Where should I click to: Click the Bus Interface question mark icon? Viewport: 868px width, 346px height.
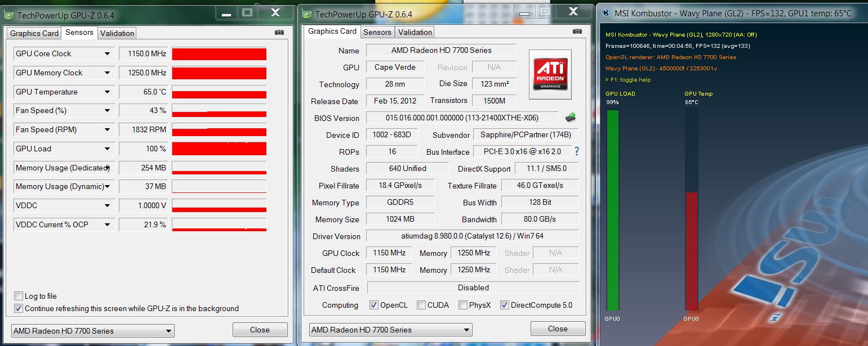[x=576, y=151]
